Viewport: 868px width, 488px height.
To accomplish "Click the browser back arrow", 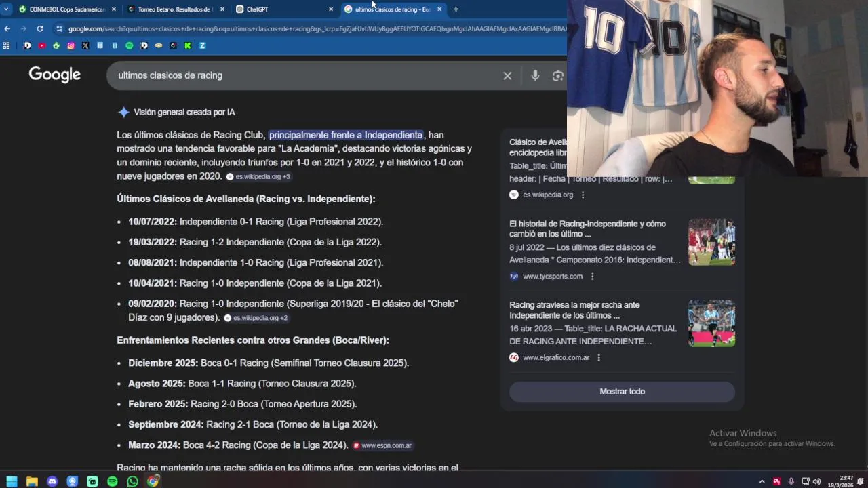I will point(7,28).
